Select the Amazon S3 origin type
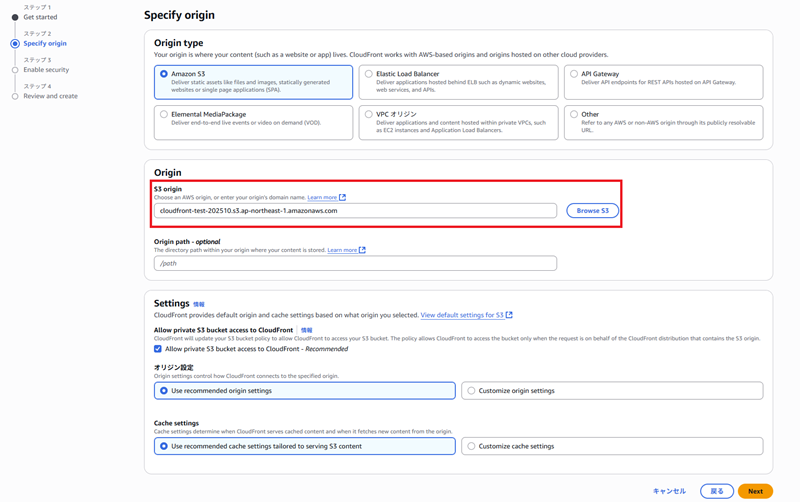 164,74
